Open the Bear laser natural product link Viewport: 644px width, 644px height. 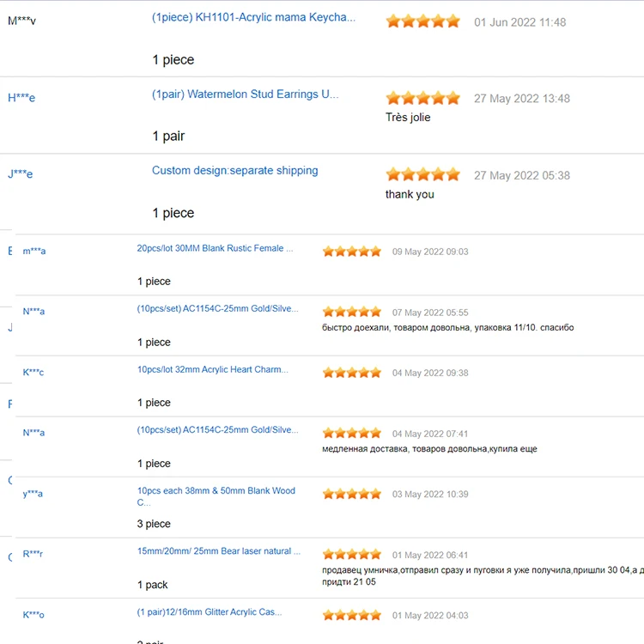point(218,551)
